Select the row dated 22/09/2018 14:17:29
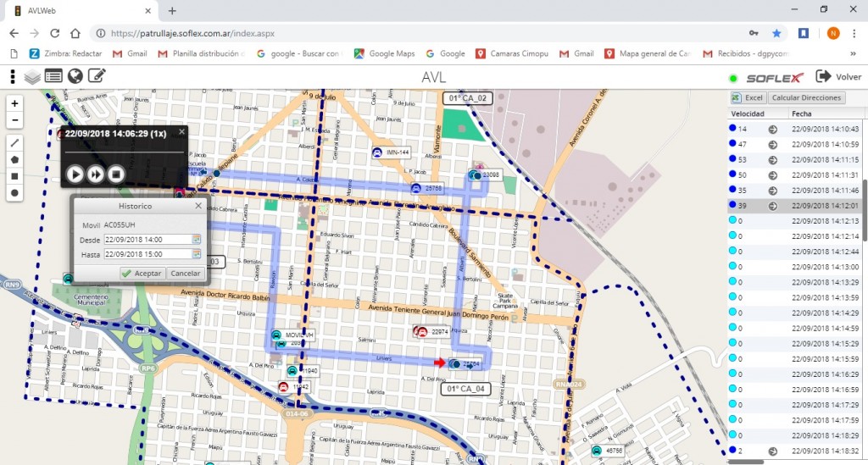868x465 pixels. pyautogui.click(x=794, y=405)
